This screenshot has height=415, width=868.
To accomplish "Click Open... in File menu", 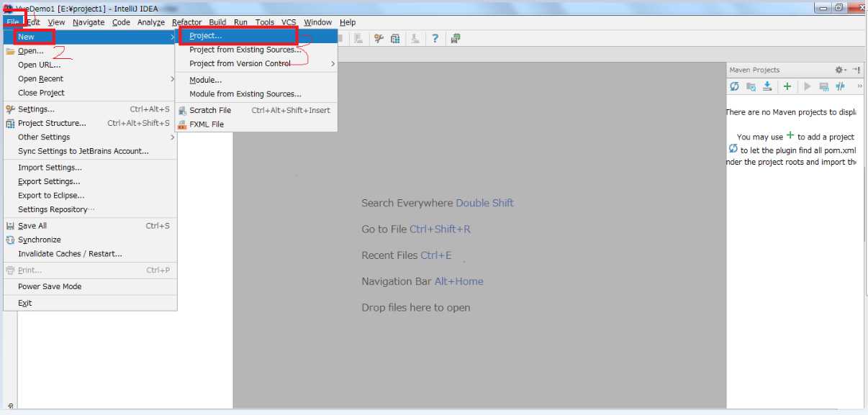I will point(90,51).
